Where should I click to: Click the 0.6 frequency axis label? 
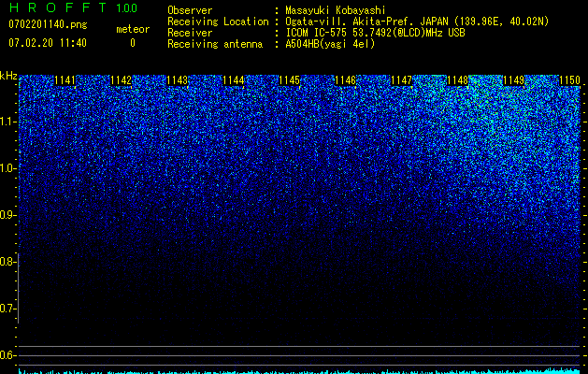click(7, 355)
